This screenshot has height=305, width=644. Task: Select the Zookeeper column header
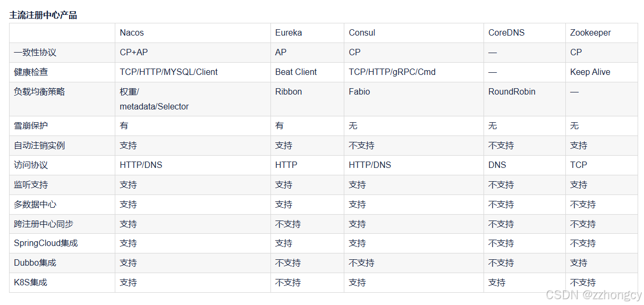pos(590,33)
